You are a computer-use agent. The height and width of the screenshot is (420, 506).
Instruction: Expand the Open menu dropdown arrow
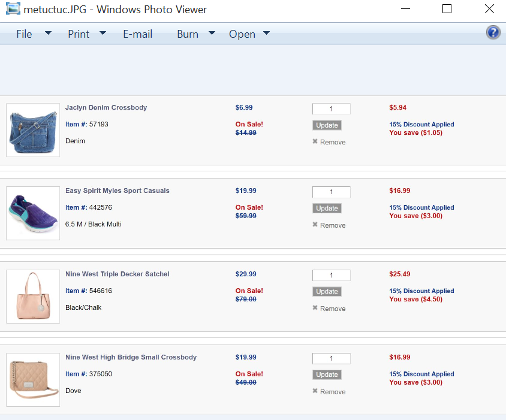pos(267,34)
